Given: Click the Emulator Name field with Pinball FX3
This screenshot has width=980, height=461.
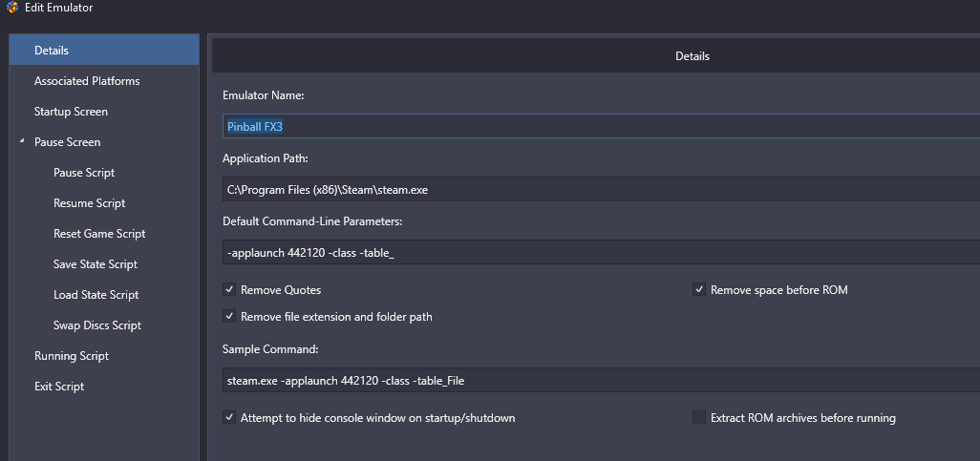Looking at the screenshot, I should [601, 126].
